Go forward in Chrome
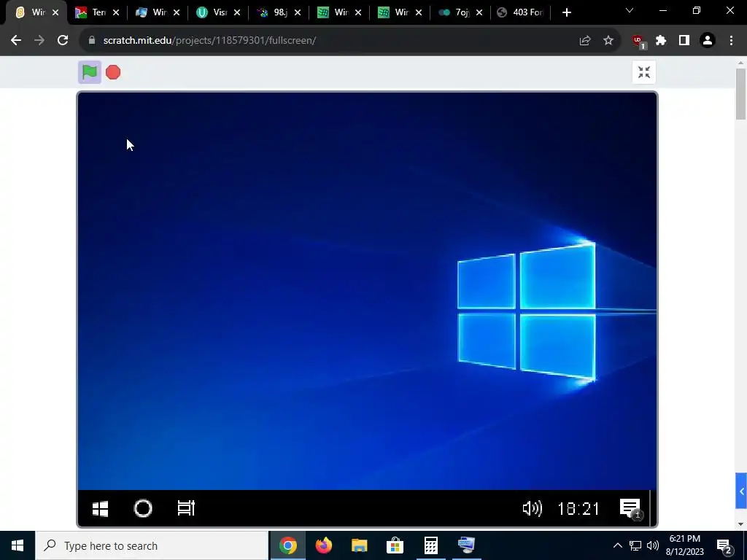Viewport: 747px width, 560px height. [x=39, y=41]
